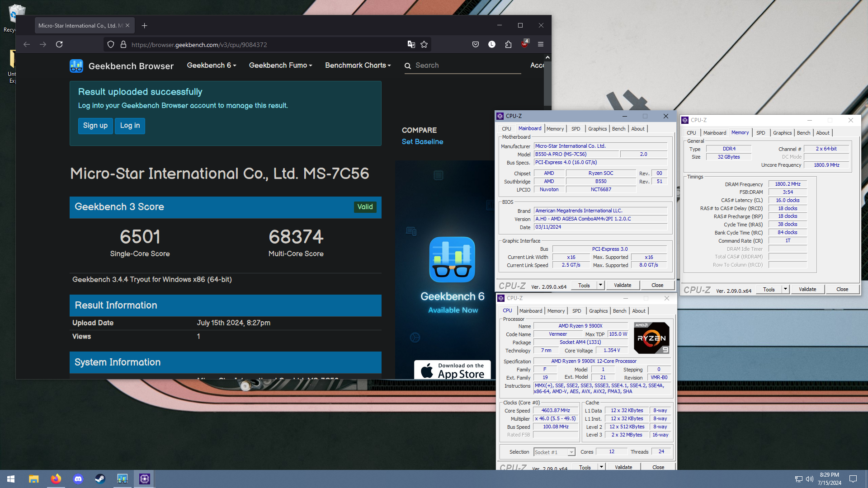Screen dimensions: 868x488
Task: Click Validate in Memory CPU-Z window
Action: (807, 289)
